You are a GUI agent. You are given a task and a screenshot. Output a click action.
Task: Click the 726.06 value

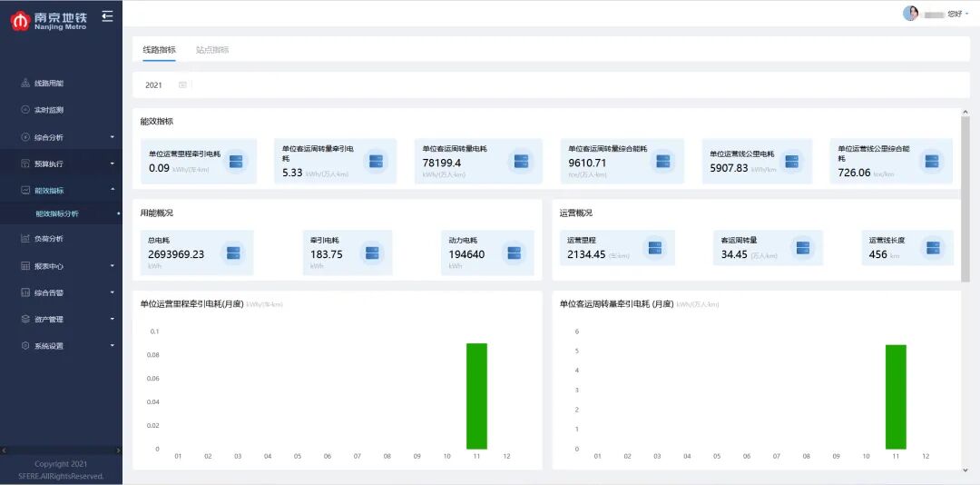(x=855, y=172)
